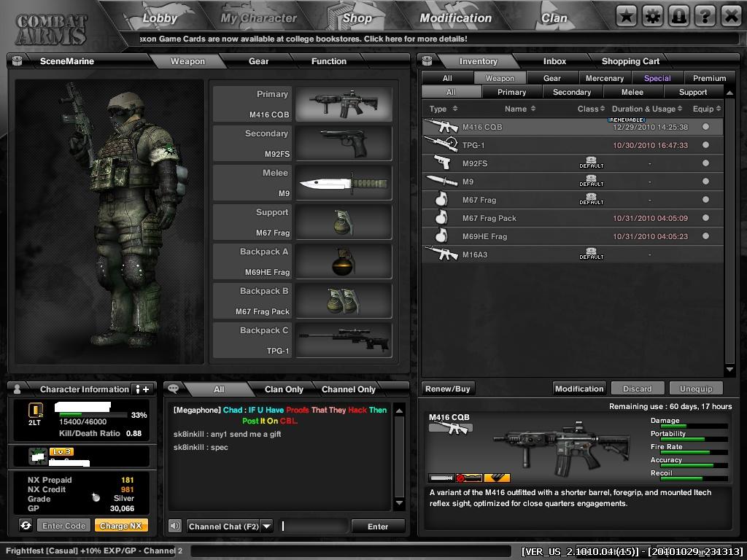Open the Channel Chat (F2) dropdown
This screenshot has height=560, width=747.
[267, 526]
